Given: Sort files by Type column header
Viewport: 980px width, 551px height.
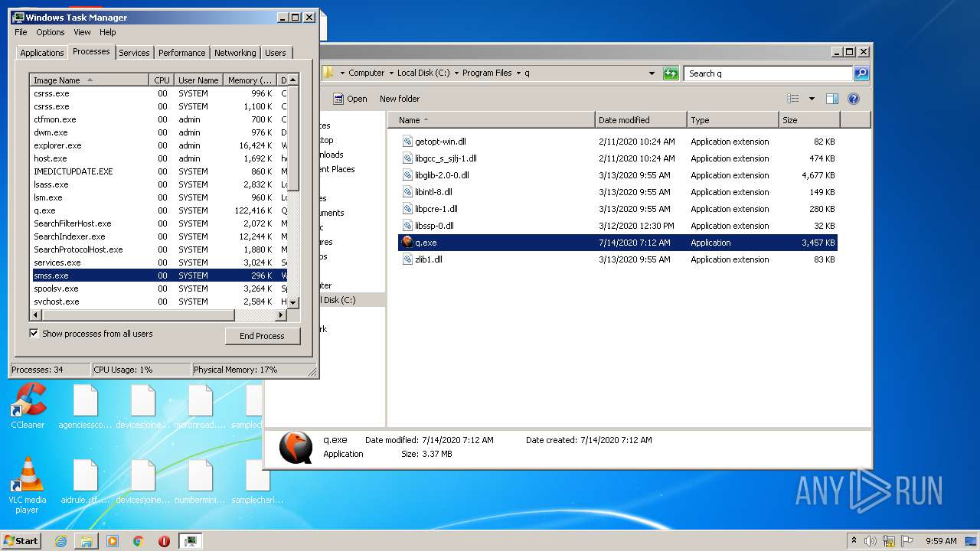Looking at the screenshot, I should [x=733, y=120].
